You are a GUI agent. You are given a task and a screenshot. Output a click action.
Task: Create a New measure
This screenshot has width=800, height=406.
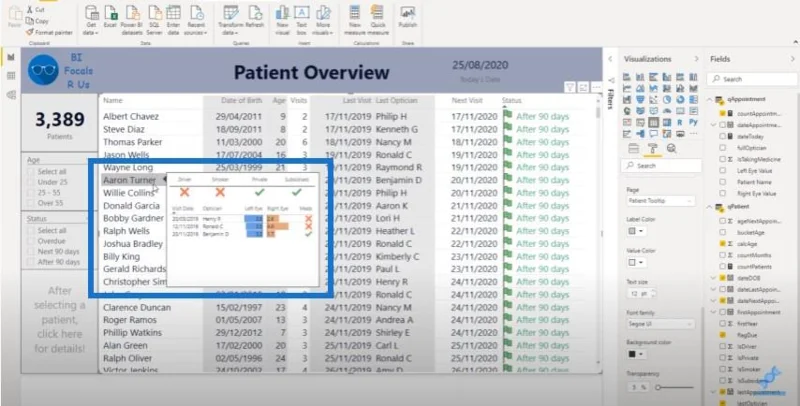tap(355, 20)
